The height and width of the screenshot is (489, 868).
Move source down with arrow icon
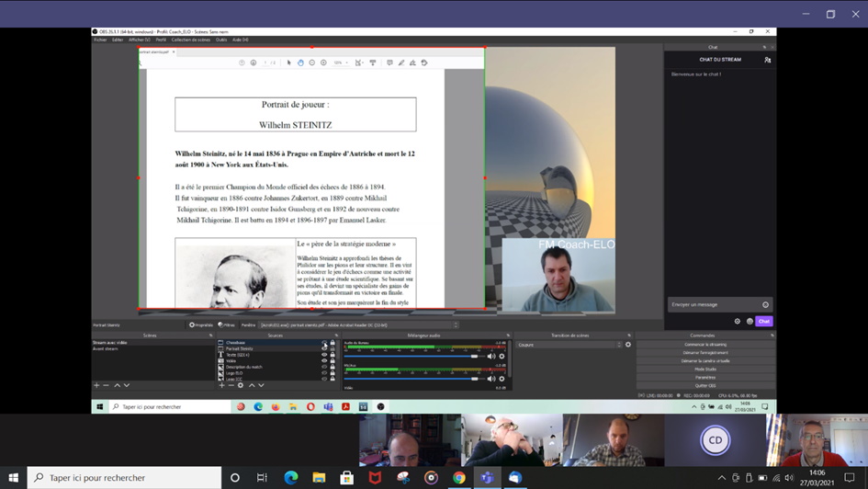click(261, 385)
